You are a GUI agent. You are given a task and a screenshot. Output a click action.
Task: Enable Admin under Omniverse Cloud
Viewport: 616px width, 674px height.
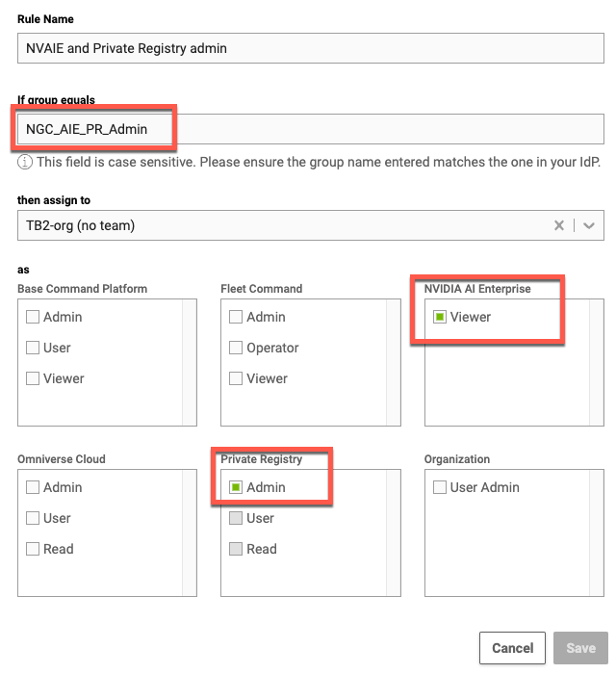point(33,487)
